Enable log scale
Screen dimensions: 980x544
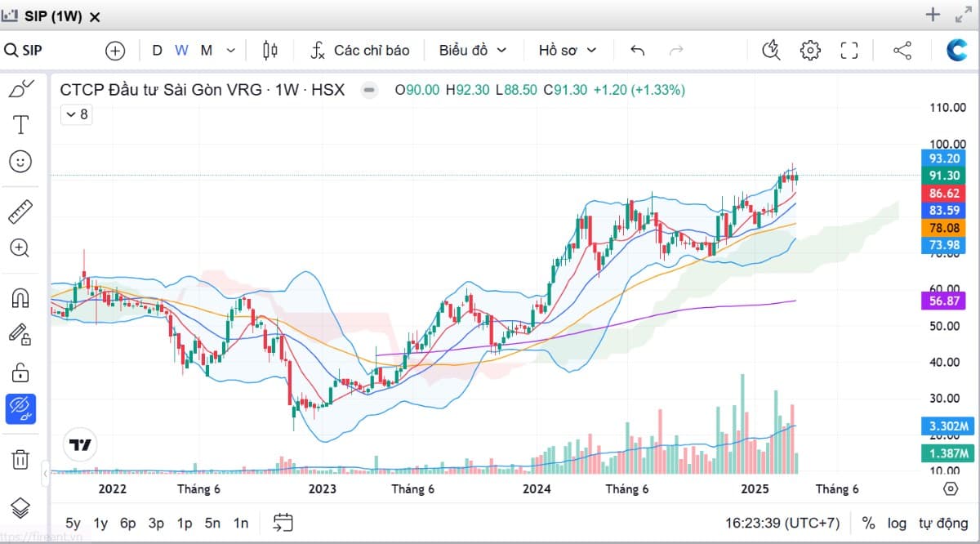click(x=897, y=523)
